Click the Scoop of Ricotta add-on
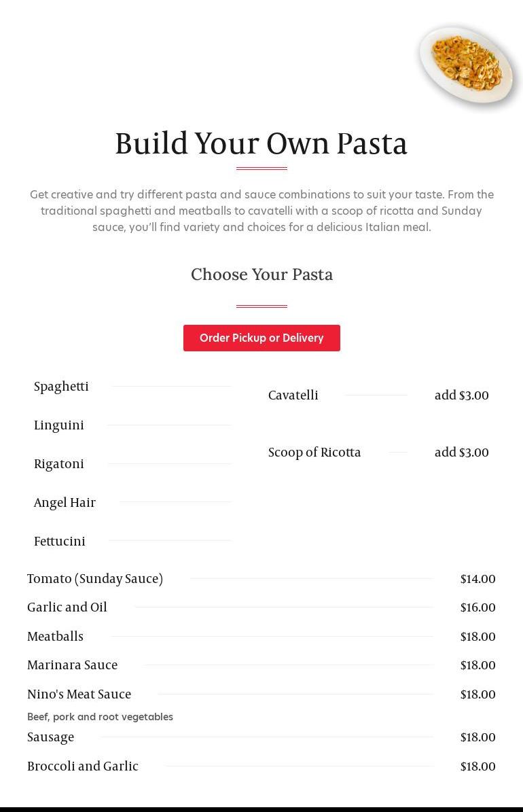Screen dimensions: 523x812 tap(314, 453)
